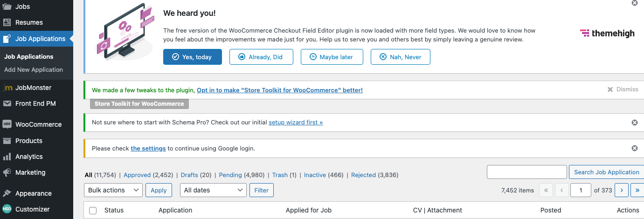Go to the next page arrow

pyautogui.click(x=622, y=190)
